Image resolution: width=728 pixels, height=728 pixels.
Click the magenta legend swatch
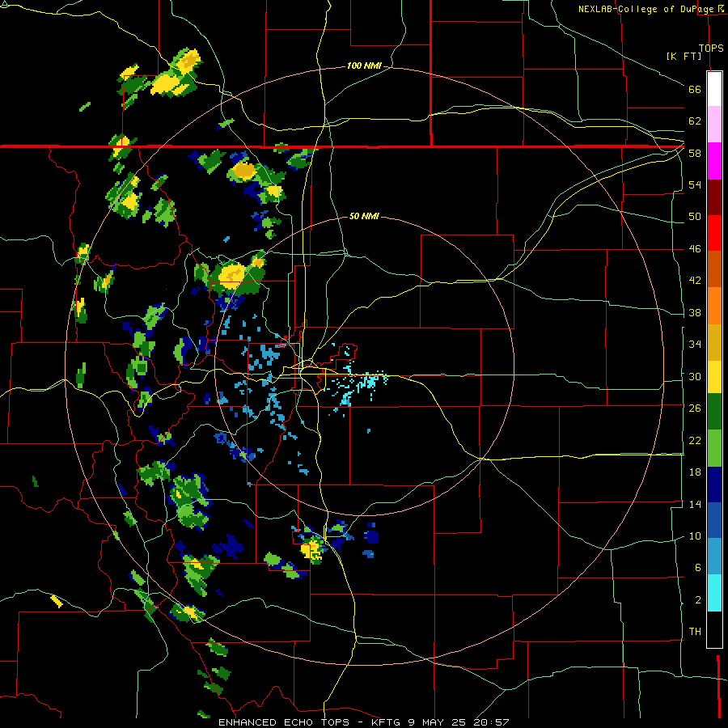pos(714,161)
